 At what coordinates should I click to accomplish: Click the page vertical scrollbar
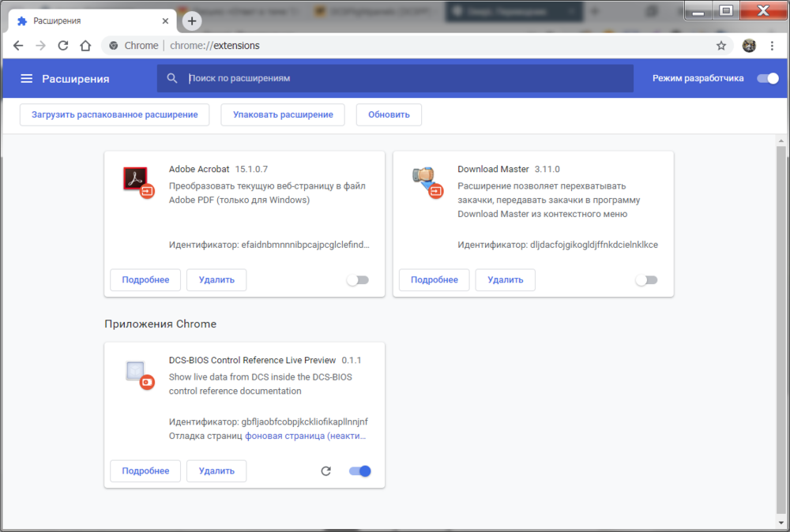781,330
